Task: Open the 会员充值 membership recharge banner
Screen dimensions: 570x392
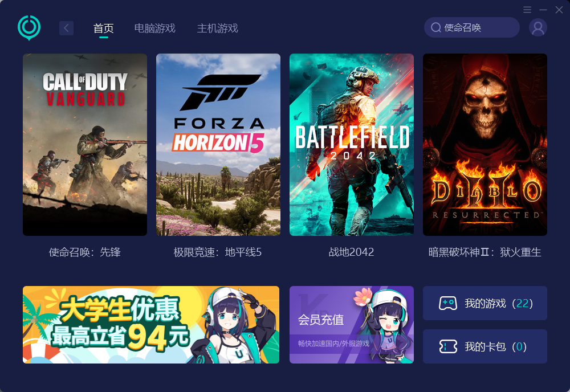Action: point(352,325)
